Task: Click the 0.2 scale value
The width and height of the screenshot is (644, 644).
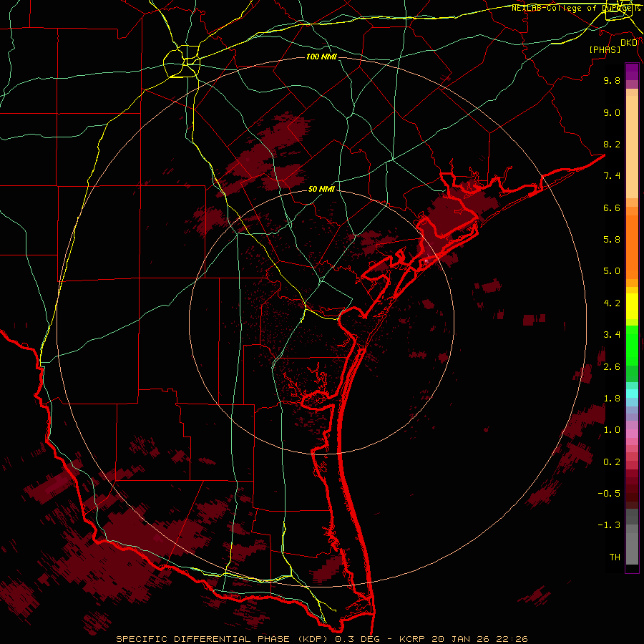Action: (612, 462)
